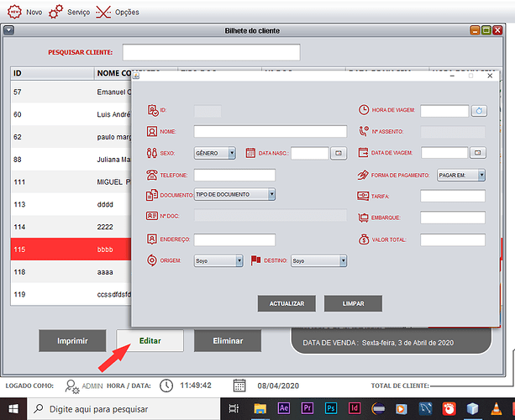
Task: Click the TELEFONE phone icon
Action: (152, 175)
